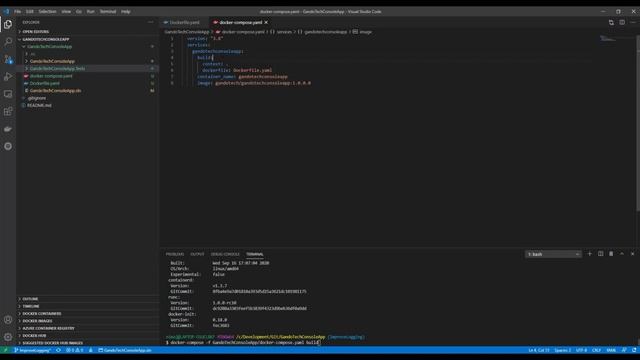The height and width of the screenshot is (360, 640).
Task: Open the round icon below Docker
Action: [8, 146]
